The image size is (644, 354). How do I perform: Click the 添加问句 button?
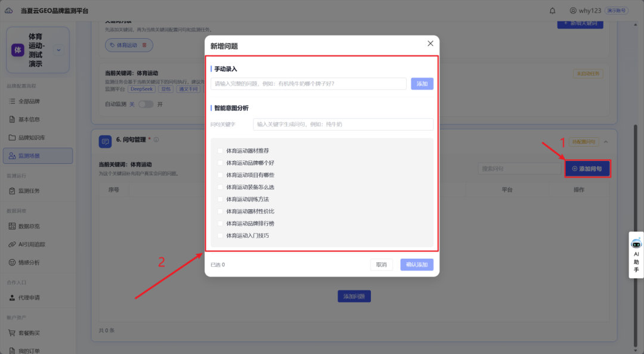click(x=587, y=169)
